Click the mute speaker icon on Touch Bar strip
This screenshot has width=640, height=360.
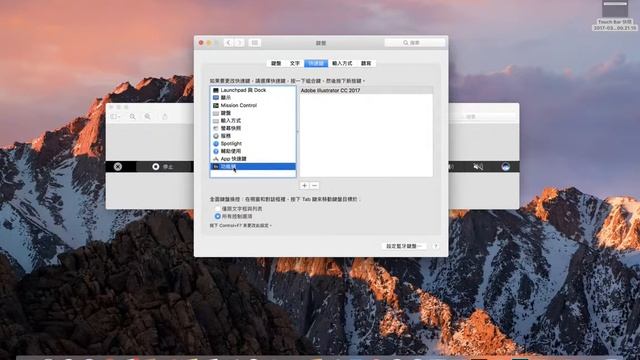[478, 167]
